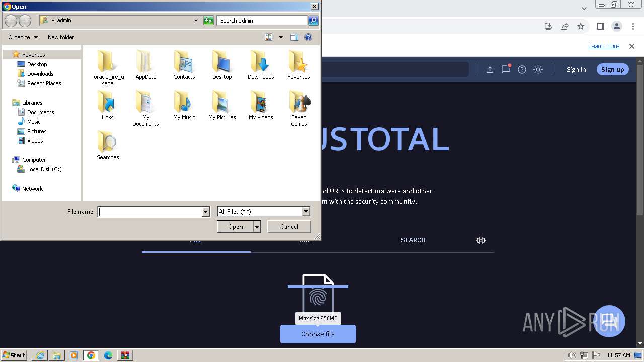644x362 pixels.
Task: Switch to the SEARCH tab on VirusTotal
Action: (413, 240)
